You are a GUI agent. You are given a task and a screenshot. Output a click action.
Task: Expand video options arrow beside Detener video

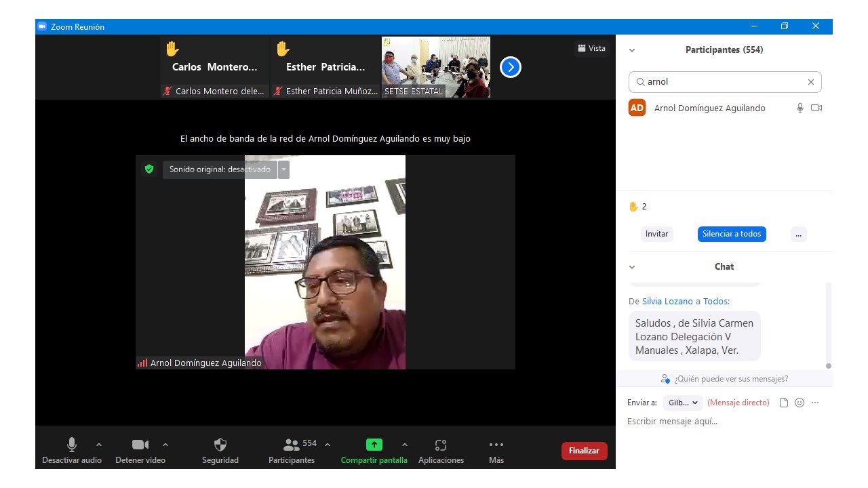pyautogui.click(x=165, y=445)
